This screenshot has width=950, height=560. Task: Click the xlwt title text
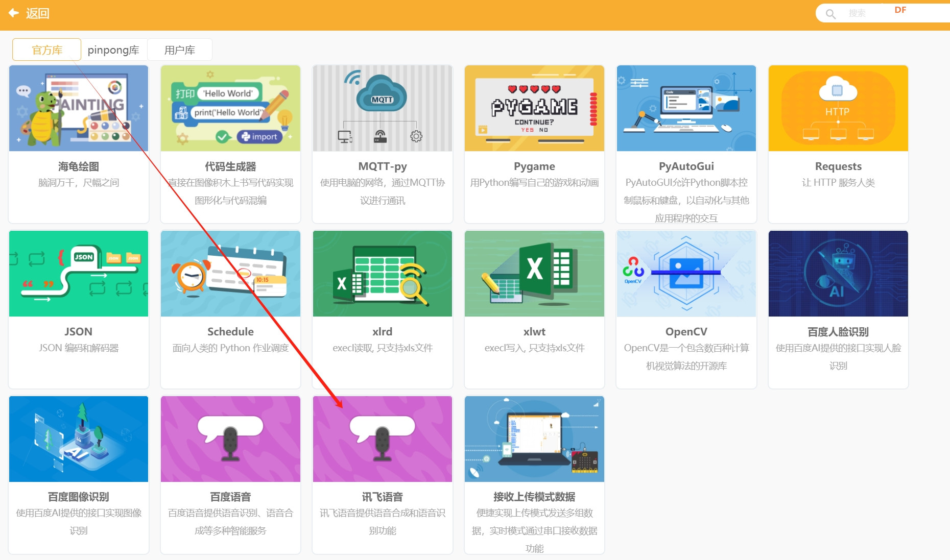click(x=534, y=332)
